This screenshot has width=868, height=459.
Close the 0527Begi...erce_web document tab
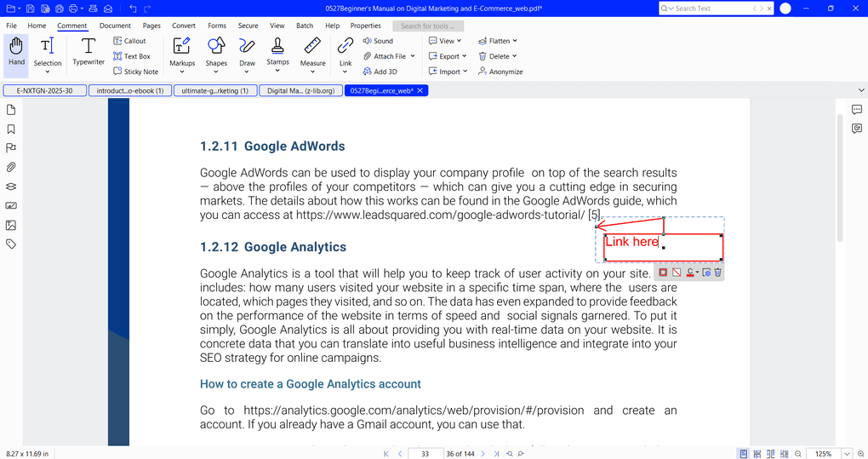420,91
